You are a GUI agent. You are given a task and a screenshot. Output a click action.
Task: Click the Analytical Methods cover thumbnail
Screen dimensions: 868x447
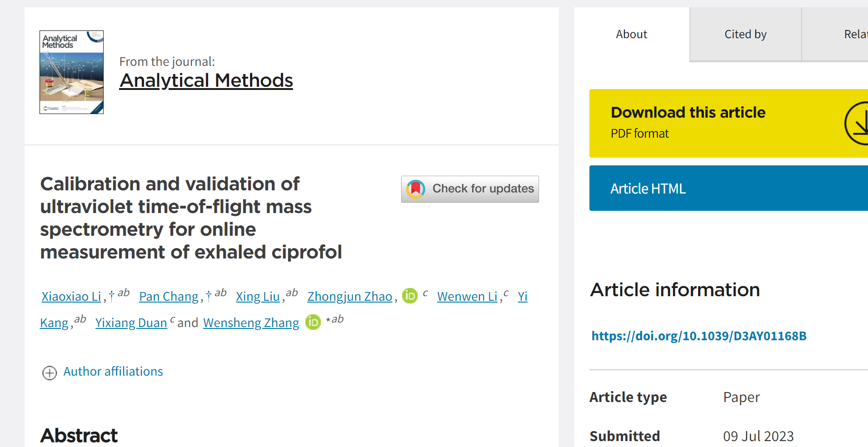coord(72,72)
